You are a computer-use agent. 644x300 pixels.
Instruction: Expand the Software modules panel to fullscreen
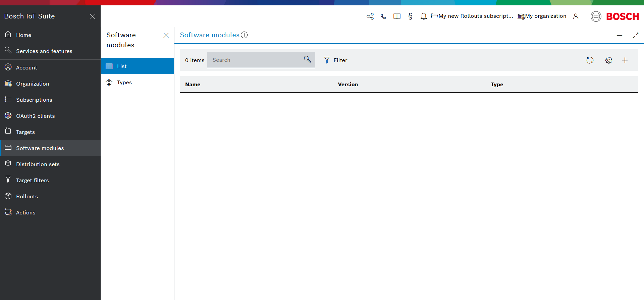[x=635, y=35]
